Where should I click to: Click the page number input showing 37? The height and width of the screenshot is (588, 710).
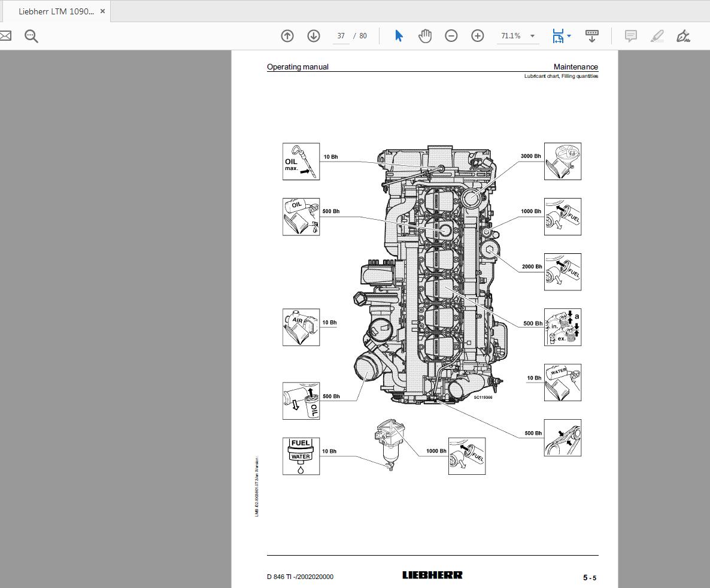341,36
